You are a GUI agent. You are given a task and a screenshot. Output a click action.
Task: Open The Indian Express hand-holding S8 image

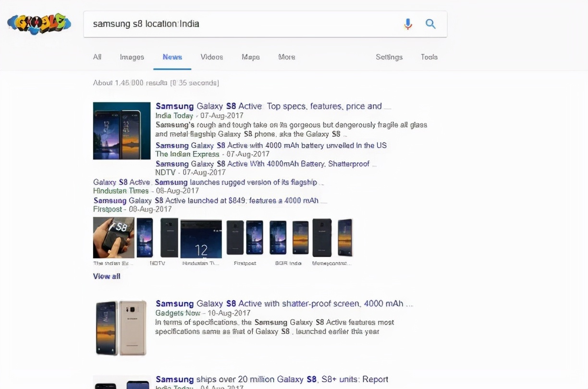click(x=113, y=238)
